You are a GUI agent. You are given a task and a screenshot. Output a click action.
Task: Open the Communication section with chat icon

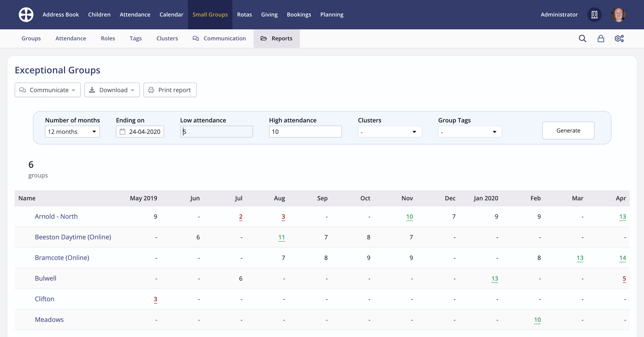coord(219,39)
